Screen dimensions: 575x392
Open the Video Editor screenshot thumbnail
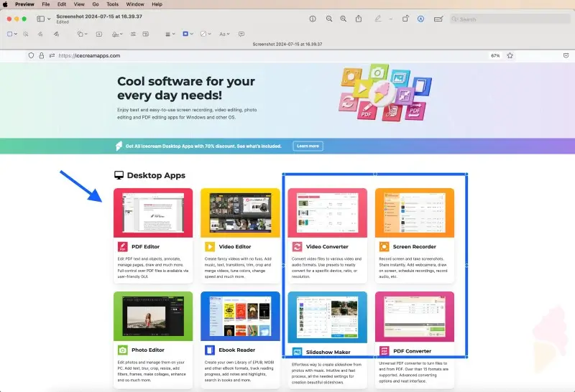(240, 213)
